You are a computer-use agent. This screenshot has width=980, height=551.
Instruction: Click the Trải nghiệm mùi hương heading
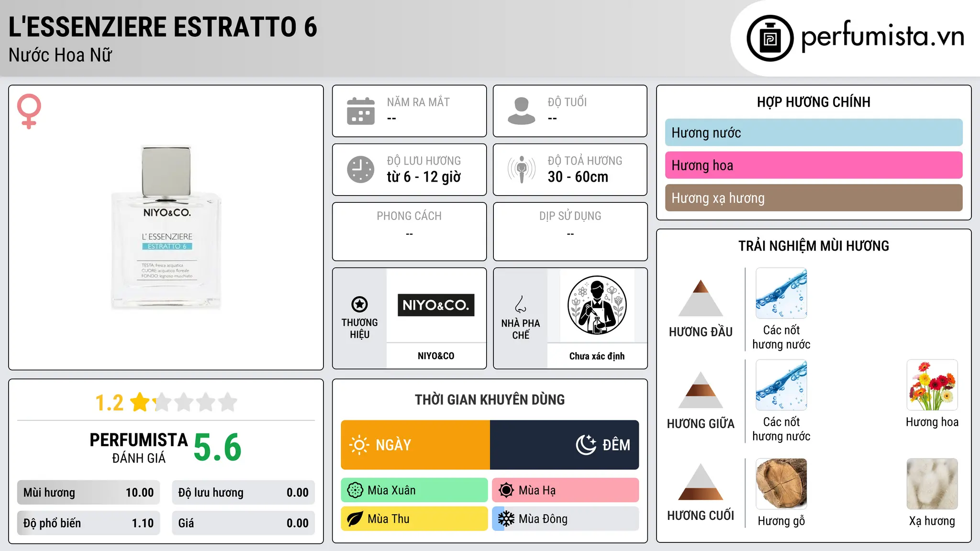coord(813,246)
